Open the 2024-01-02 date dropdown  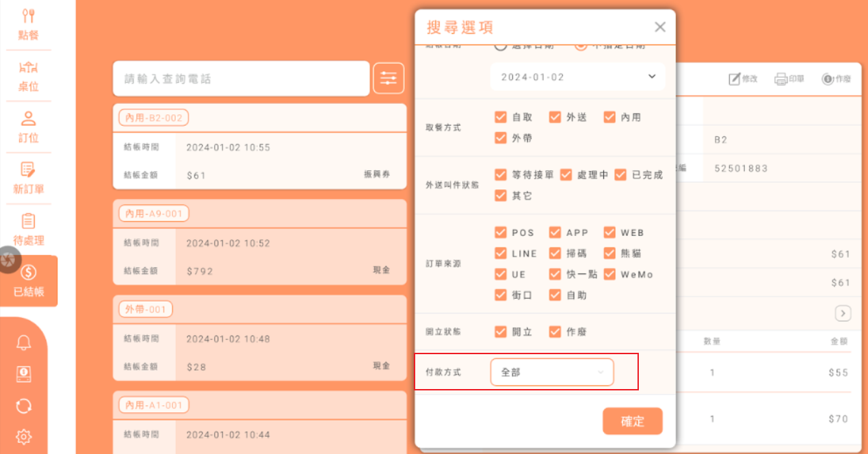coord(577,77)
